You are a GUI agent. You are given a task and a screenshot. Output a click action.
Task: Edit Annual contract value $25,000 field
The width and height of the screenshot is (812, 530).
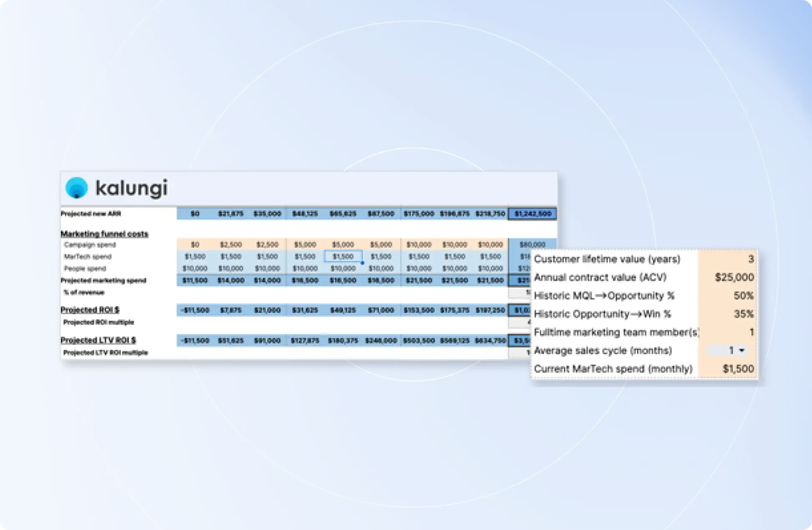pyautogui.click(x=728, y=277)
